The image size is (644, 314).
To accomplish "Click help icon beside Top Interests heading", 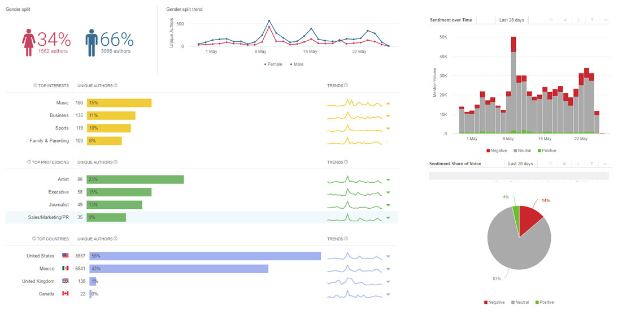I will pos(36,86).
